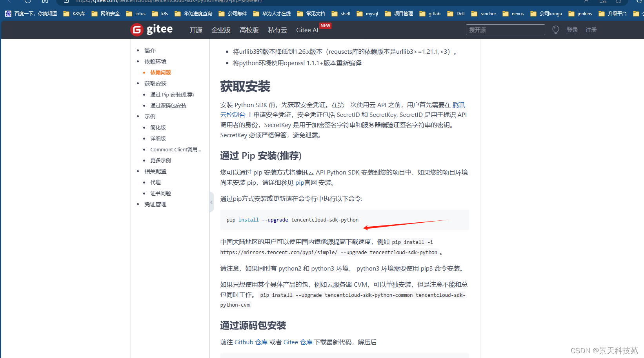Select 凭证管理 in the sidebar contents
The width and height of the screenshot is (644, 358).
click(x=155, y=204)
